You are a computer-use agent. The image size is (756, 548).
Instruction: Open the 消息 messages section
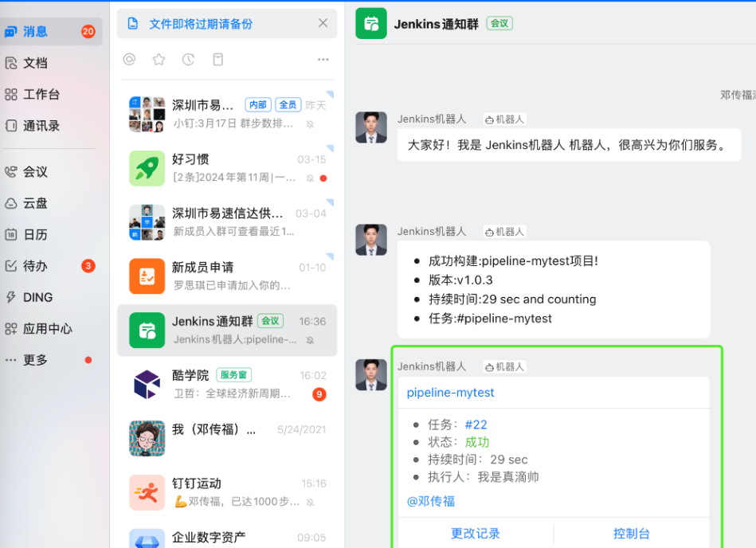coord(51,32)
